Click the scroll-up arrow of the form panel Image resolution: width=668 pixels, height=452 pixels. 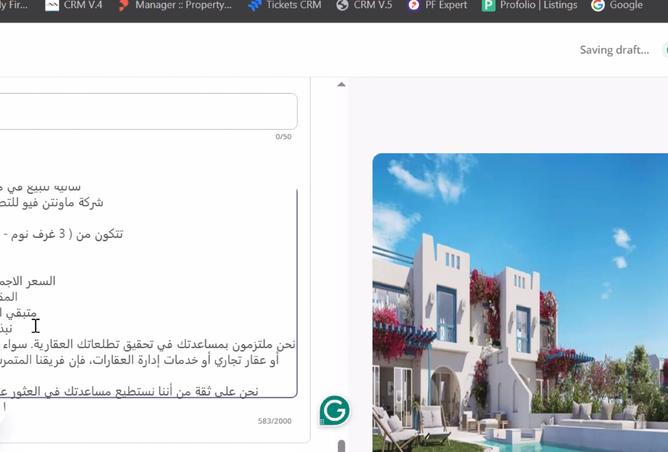(341, 84)
